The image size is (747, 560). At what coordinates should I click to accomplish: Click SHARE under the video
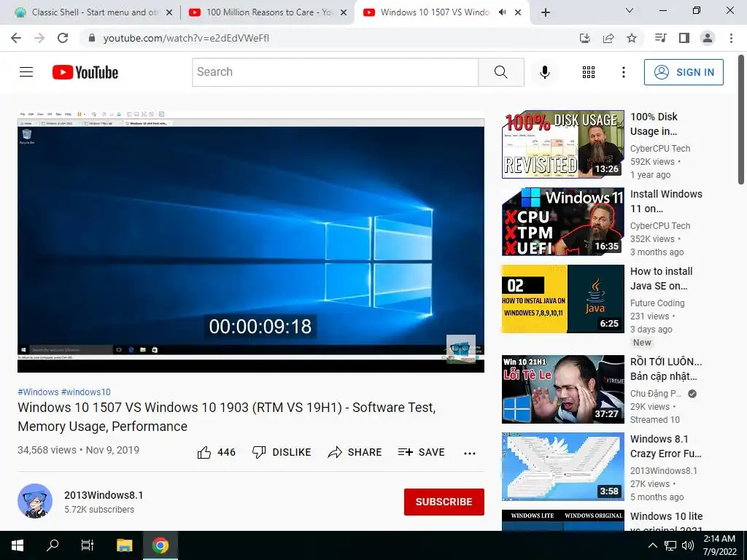(355, 452)
